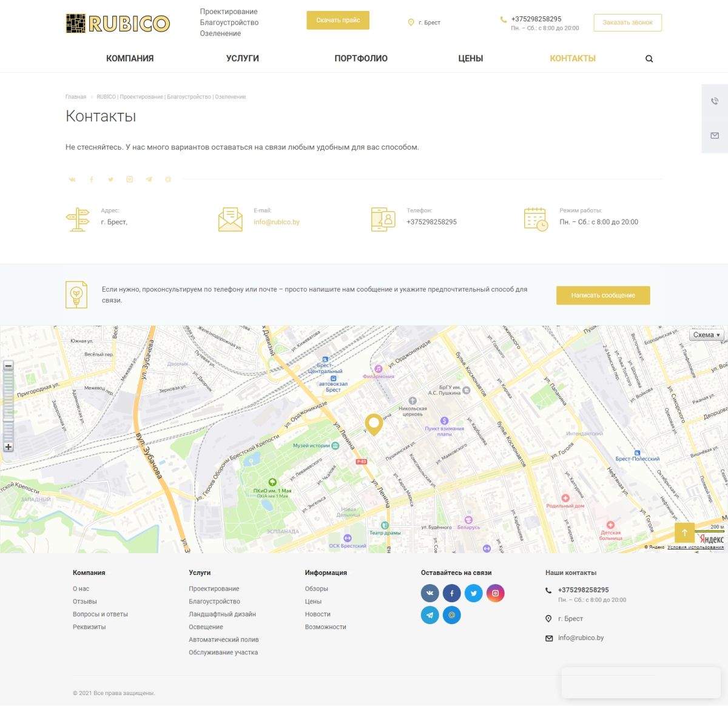The height and width of the screenshot is (706, 728).
Task: Open Проектирование footer link
Action: (x=214, y=589)
